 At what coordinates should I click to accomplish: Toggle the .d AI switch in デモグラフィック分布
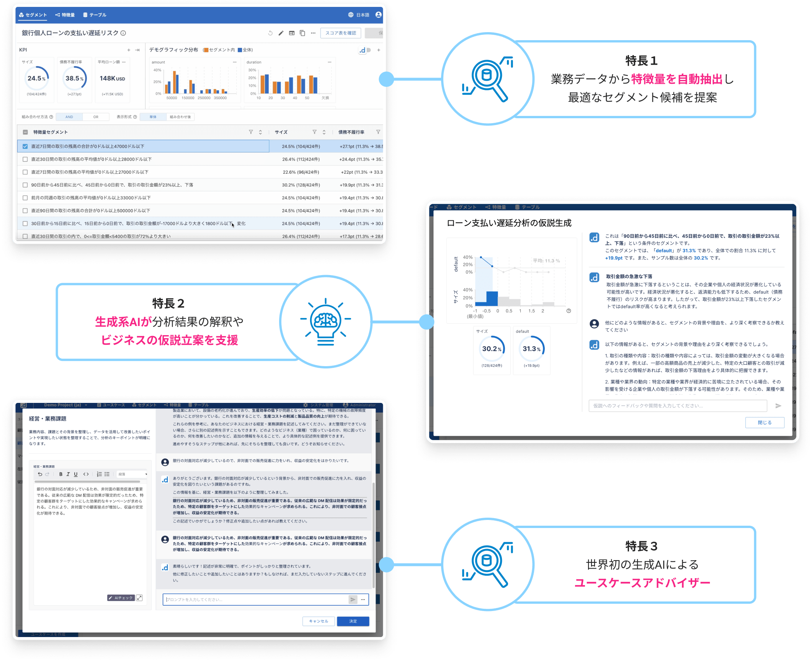point(365,50)
